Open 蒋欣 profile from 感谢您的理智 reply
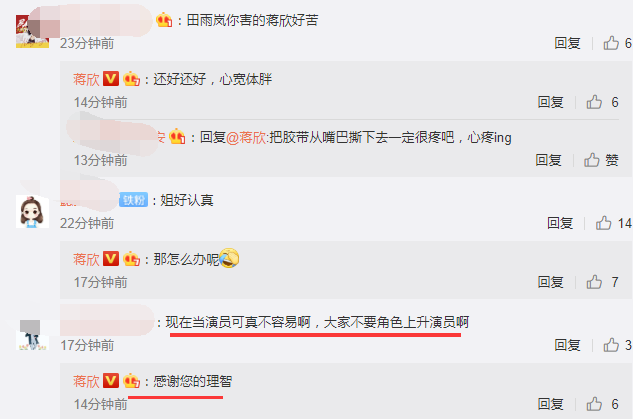This screenshot has width=633, height=419. coord(86,381)
